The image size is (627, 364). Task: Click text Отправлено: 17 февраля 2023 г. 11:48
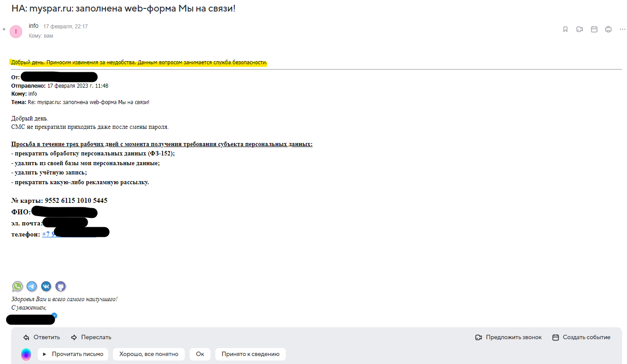point(60,86)
